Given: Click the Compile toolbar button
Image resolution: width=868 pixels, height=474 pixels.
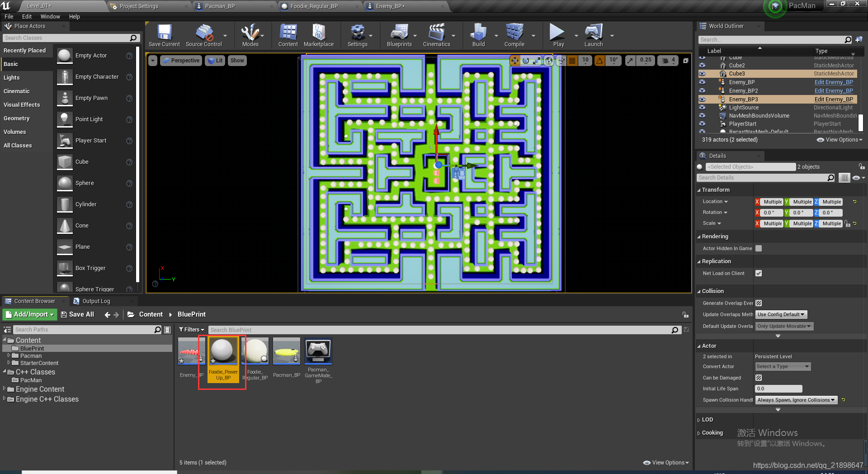Looking at the screenshot, I should tap(514, 36).
